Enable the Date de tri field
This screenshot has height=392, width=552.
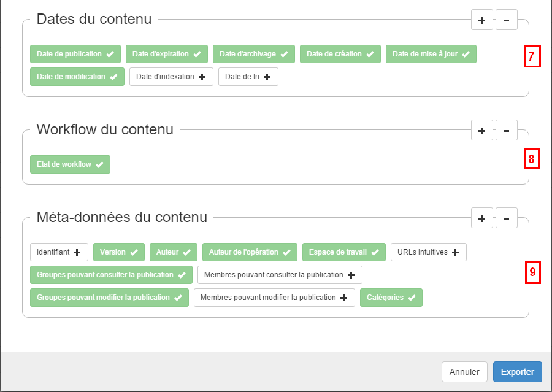pos(248,77)
